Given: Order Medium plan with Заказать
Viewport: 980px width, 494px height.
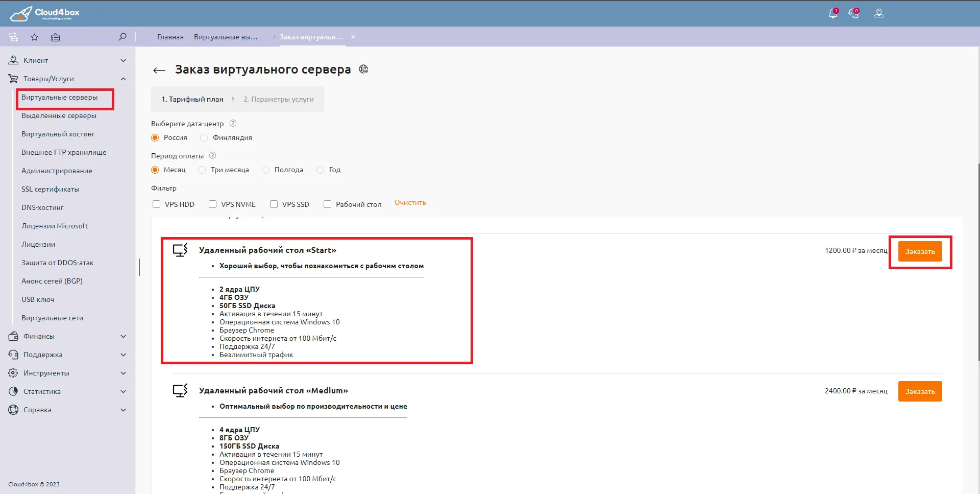Looking at the screenshot, I should [x=920, y=391].
